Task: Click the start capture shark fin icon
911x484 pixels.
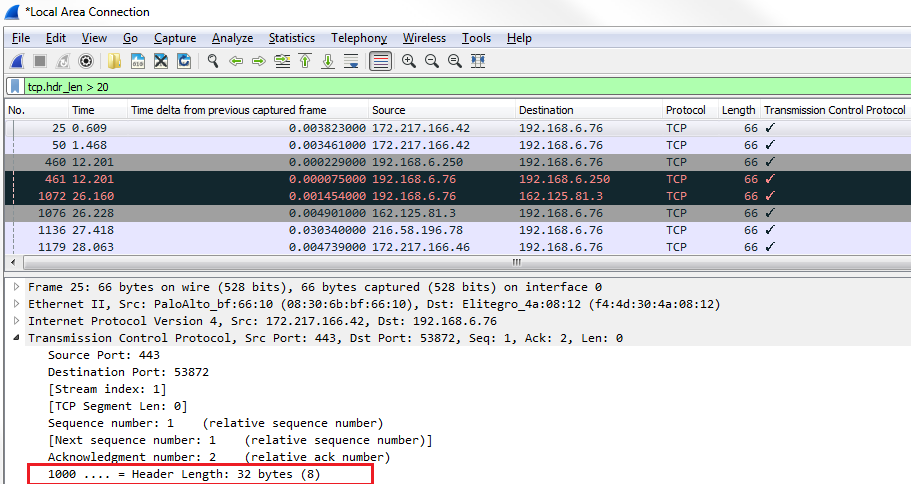Action: [x=18, y=61]
